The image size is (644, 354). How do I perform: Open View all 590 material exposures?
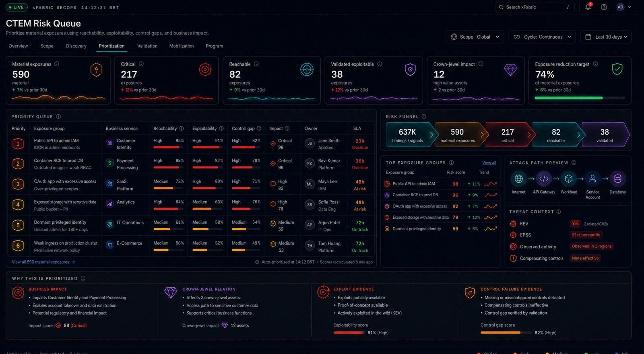click(x=43, y=262)
